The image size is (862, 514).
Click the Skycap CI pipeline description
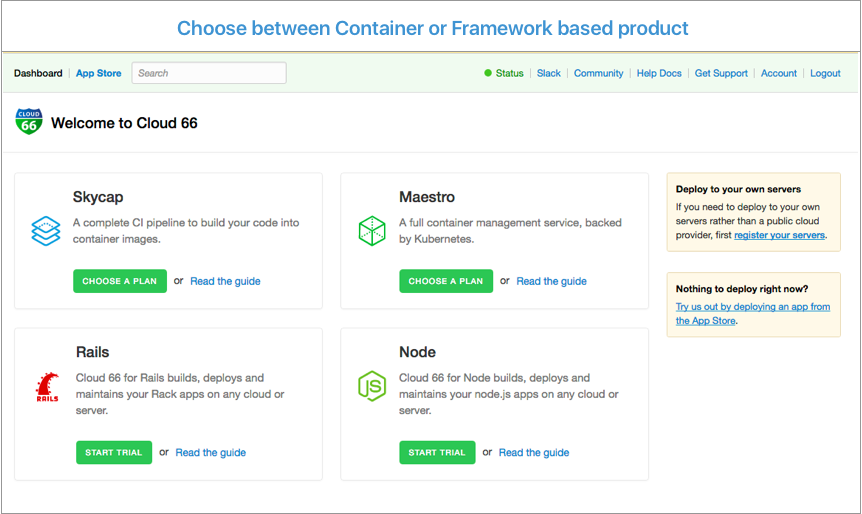[186, 230]
